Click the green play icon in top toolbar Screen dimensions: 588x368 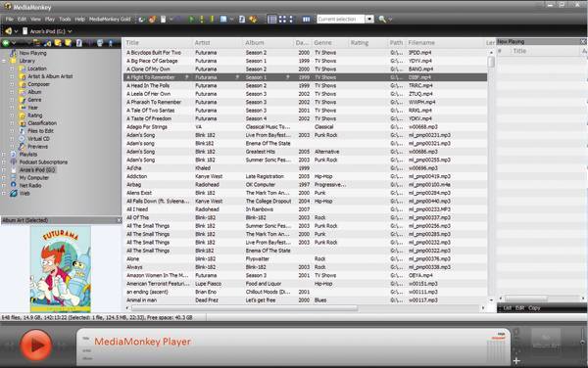pos(192,20)
